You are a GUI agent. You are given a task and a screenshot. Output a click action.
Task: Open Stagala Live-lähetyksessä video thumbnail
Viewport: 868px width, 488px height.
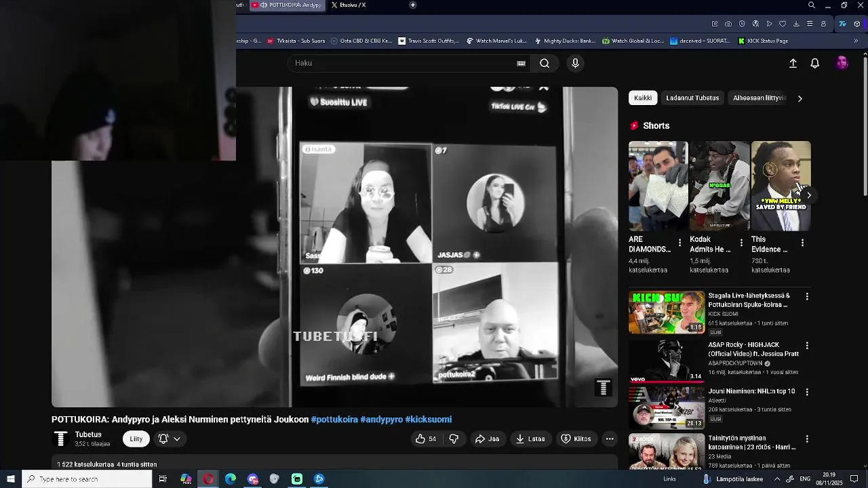point(667,312)
